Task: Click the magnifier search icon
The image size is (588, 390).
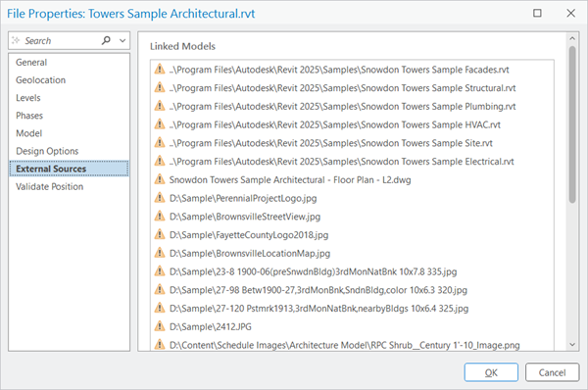Action: point(106,40)
